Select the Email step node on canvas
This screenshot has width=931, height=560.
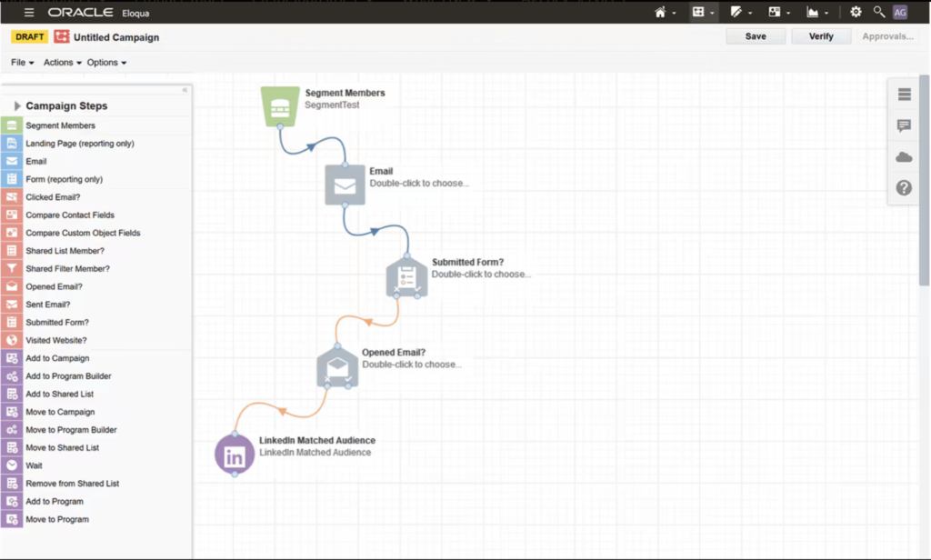tap(345, 185)
